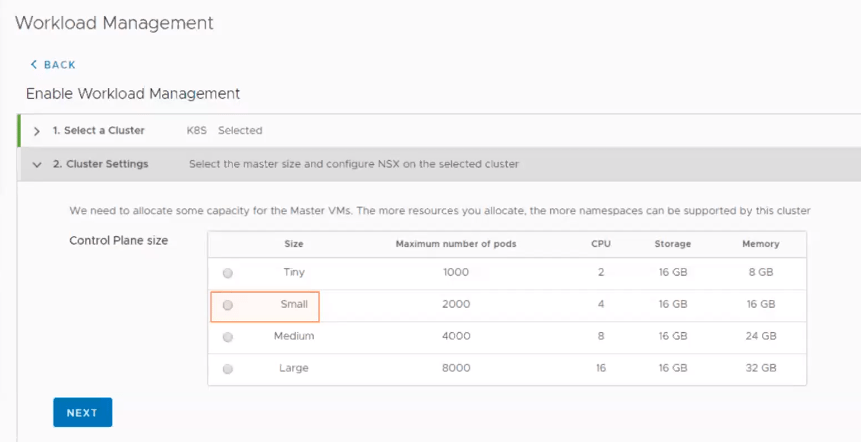Screen dimensions: 861x442
Task: Click the 'Medium' size label in table
Action: tap(294, 336)
